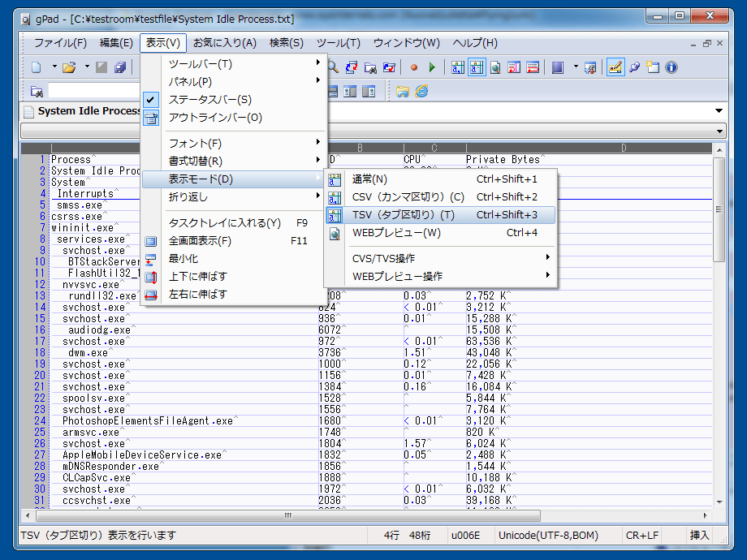Viewport: 747px width, 560px height.
Task: Expand the パネル(P) submenu
Action: click(x=235, y=81)
